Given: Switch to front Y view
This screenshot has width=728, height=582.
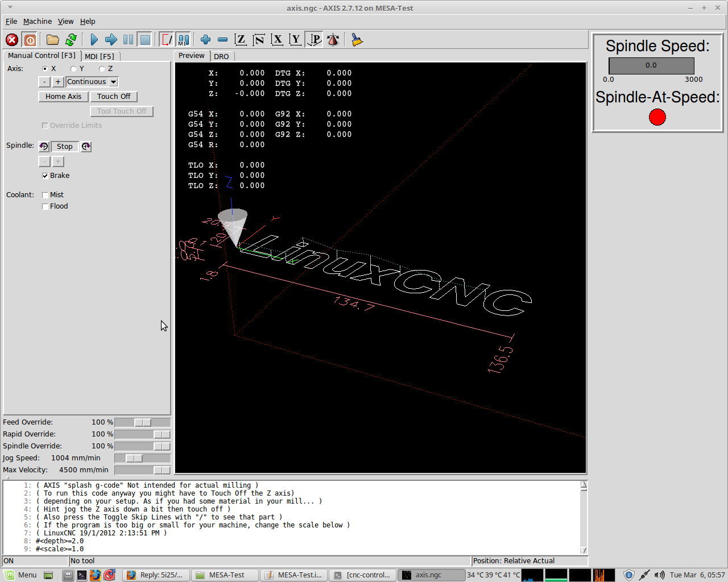Looking at the screenshot, I should [x=295, y=40].
